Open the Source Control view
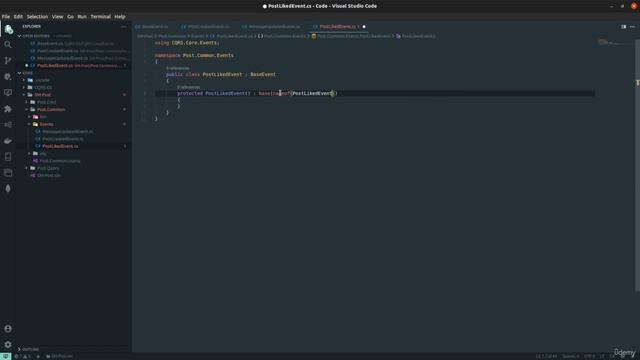 click(8, 60)
